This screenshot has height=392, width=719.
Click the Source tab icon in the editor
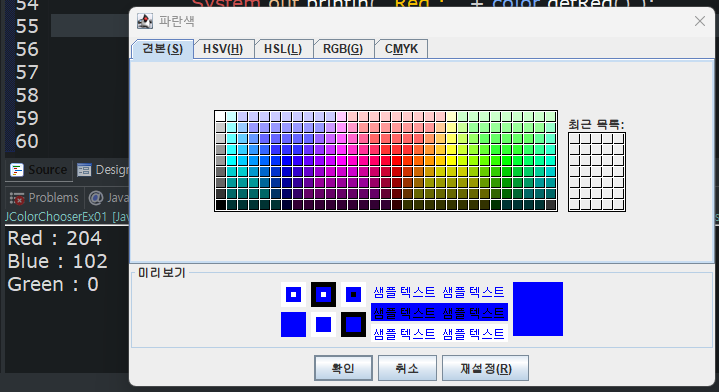[17, 170]
